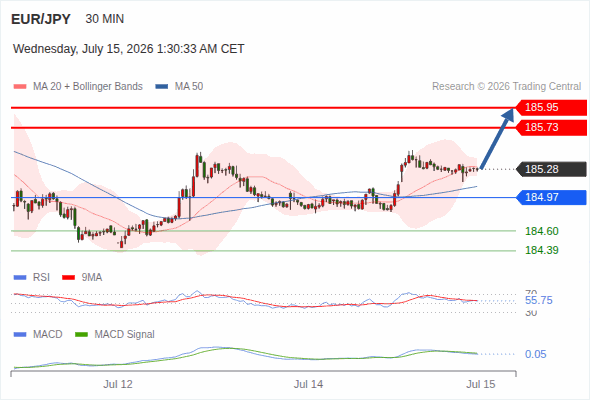Viewport: 590px width, 400px height.
Task: Click the Jul 12 date axis label
Action: (x=118, y=385)
